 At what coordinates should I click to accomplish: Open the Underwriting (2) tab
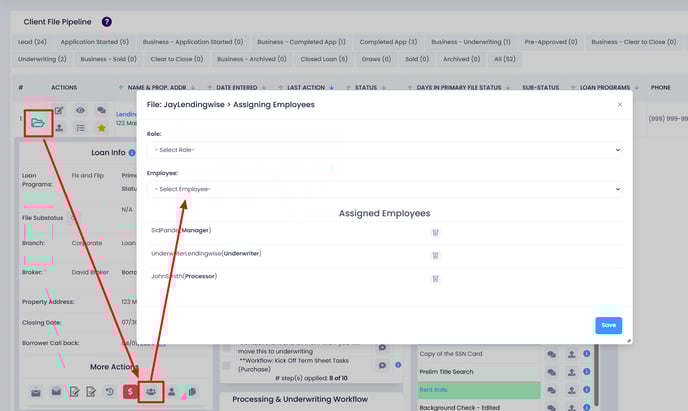click(x=42, y=59)
